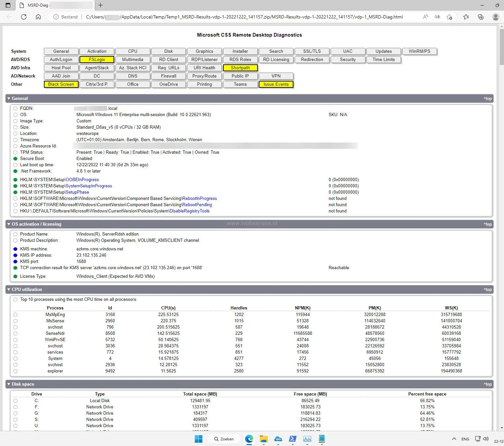Open the browser profile avatar
Screen dimensions: 504x446
tap(495, 17)
